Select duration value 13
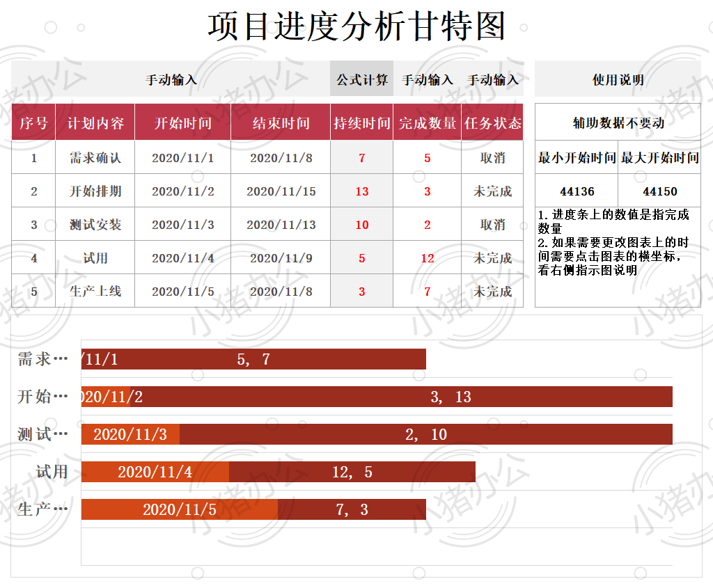Screen dimensions: 713x588 (x=361, y=191)
